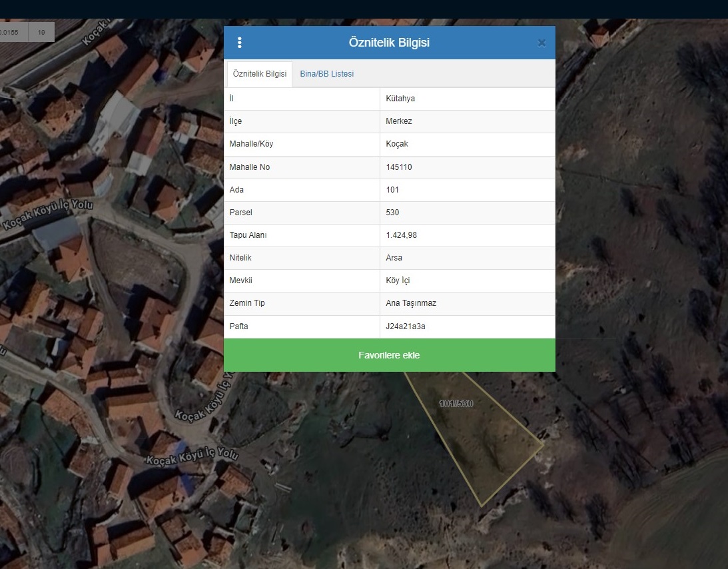Open the three-dot options menu
Image resolution: width=728 pixels, height=569 pixels.
(240, 43)
